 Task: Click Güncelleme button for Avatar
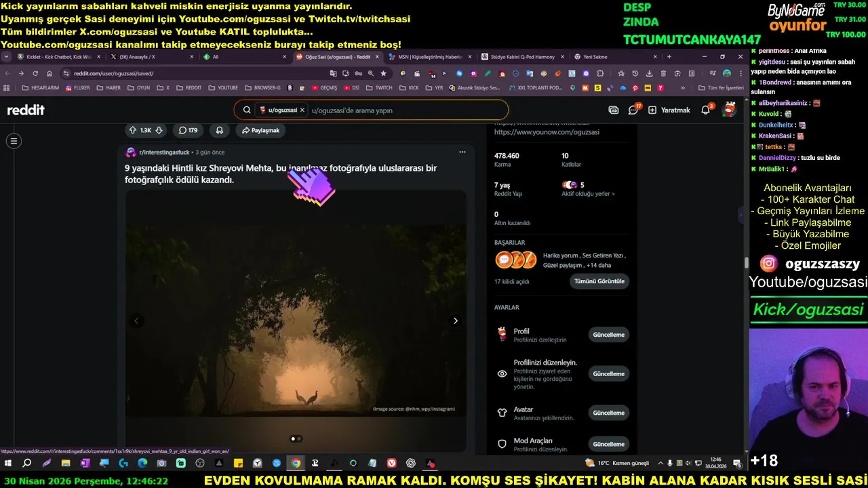click(x=608, y=413)
